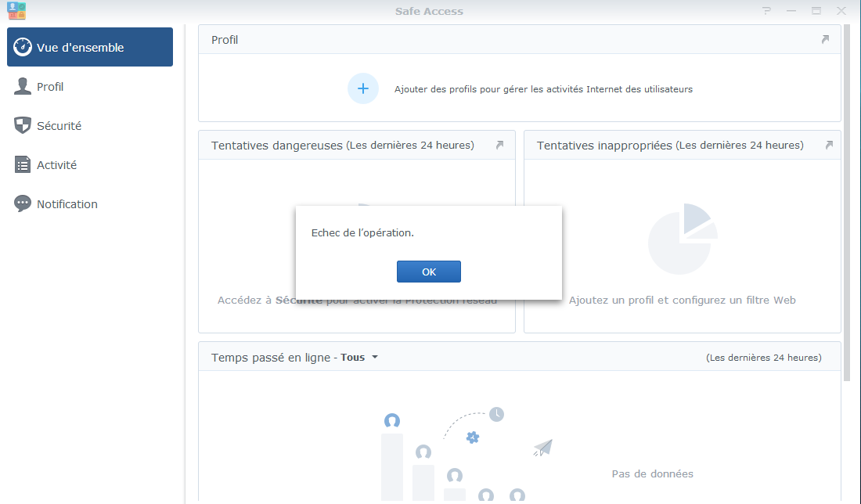
Task: Expand the Tentatives dangereuses panel
Action: click(x=499, y=145)
